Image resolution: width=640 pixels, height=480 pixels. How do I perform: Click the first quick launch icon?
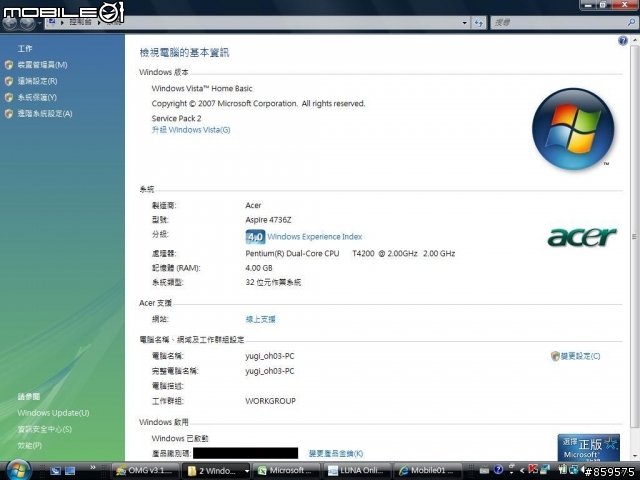pyautogui.click(x=56, y=471)
